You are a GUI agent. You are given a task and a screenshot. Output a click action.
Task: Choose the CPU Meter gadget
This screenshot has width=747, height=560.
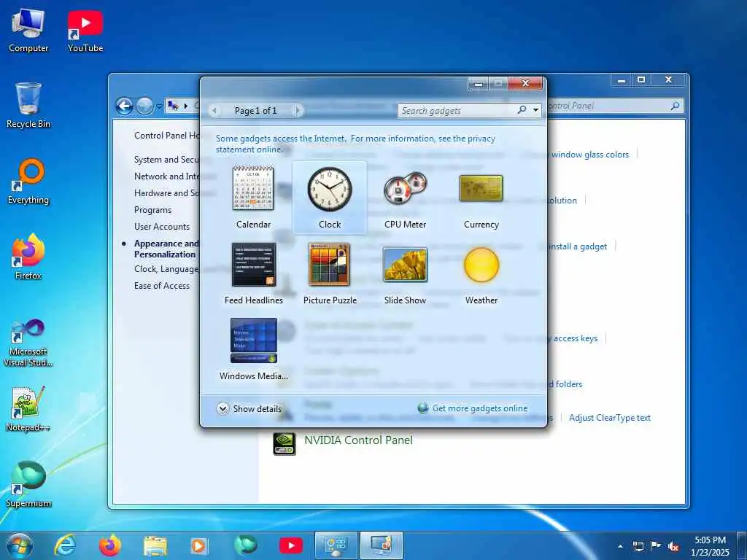[406, 197]
